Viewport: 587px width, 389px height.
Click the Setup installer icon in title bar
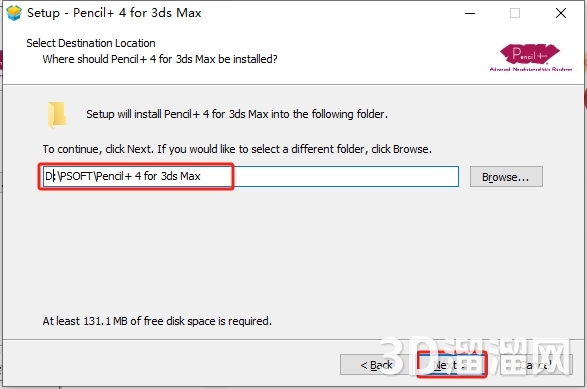click(14, 13)
